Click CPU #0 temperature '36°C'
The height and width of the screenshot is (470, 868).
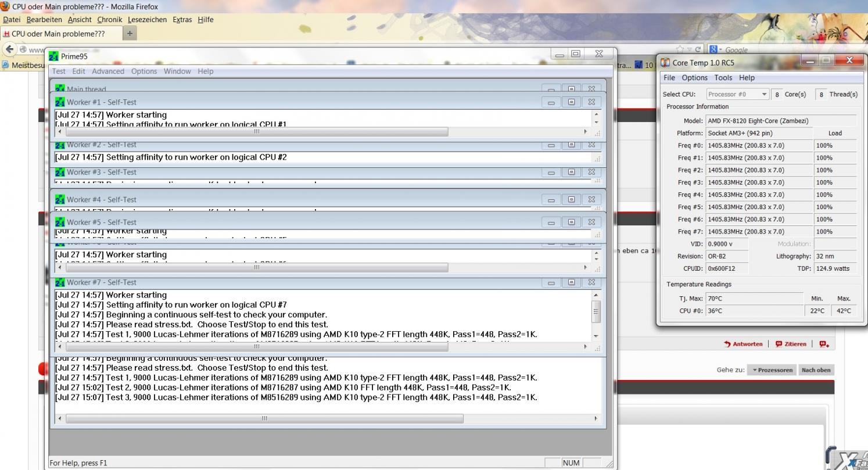tap(715, 311)
